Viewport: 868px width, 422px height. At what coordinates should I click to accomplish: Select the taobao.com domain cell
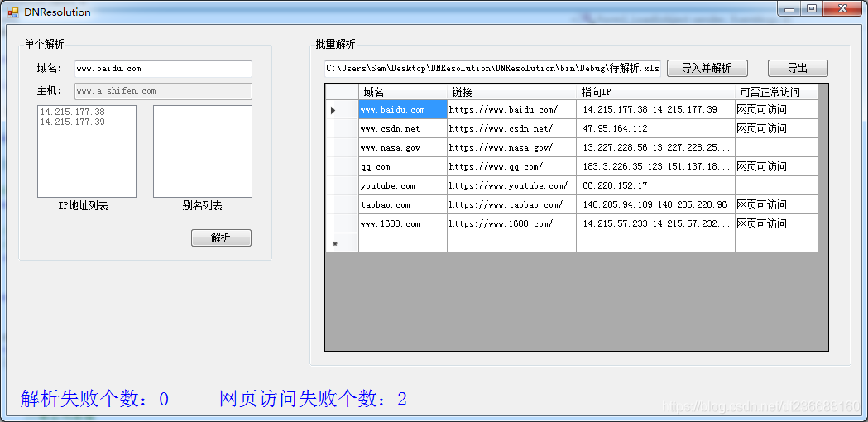pyautogui.click(x=403, y=205)
